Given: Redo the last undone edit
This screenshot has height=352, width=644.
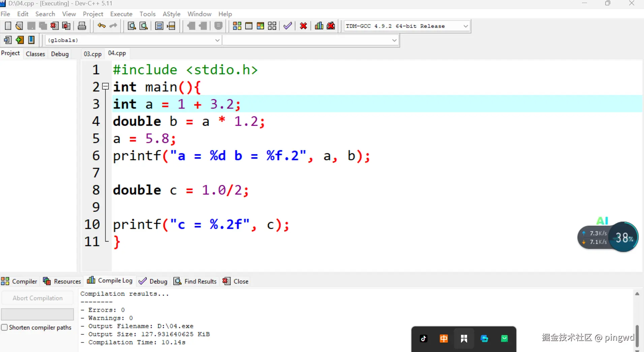Looking at the screenshot, I should coord(113,26).
